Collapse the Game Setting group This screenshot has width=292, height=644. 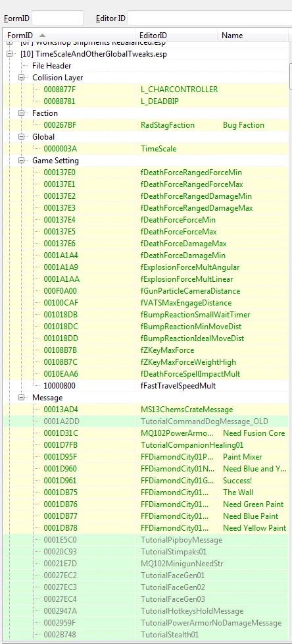[x=21, y=161]
